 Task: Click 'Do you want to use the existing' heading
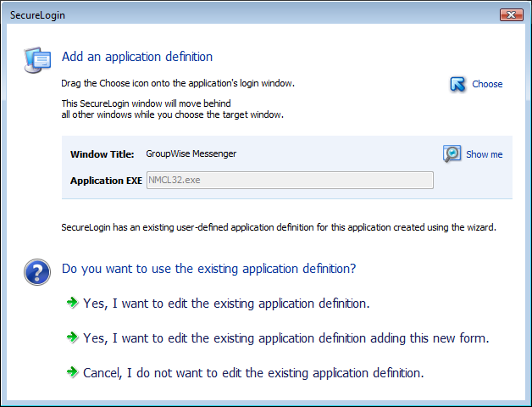(208, 269)
